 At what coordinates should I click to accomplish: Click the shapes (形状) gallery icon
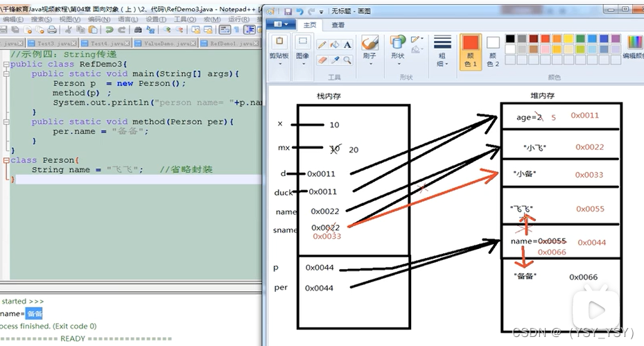[x=398, y=42]
